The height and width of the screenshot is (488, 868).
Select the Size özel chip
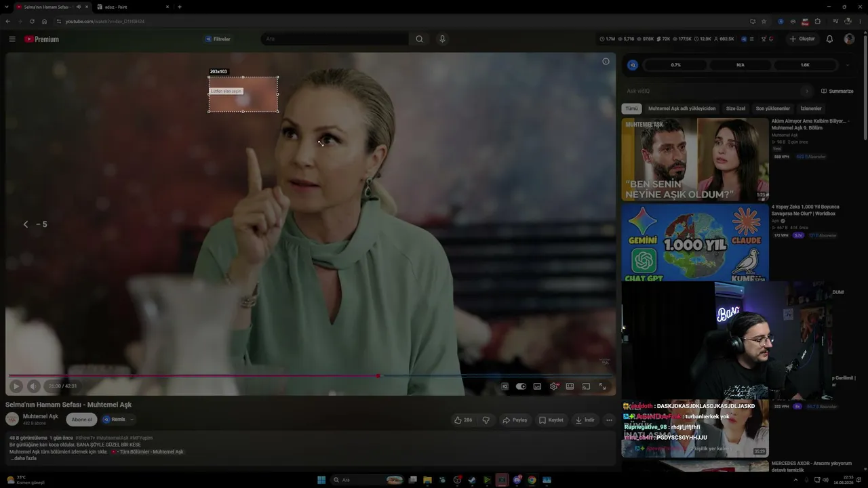(x=736, y=108)
